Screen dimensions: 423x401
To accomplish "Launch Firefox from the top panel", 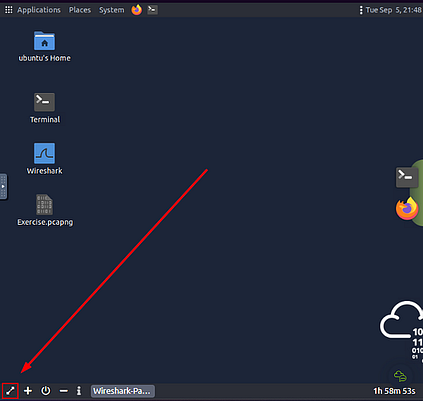I will tap(137, 10).
